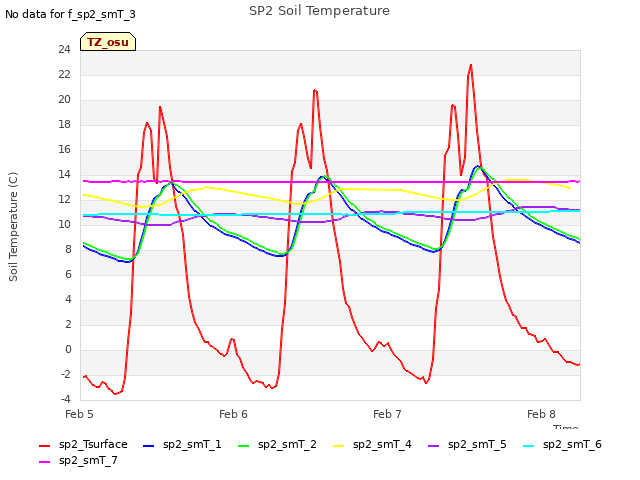The height and width of the screenshot is (480, 640).
Task: Click the y-axis value -2
Action: click(x=66, y=375)
